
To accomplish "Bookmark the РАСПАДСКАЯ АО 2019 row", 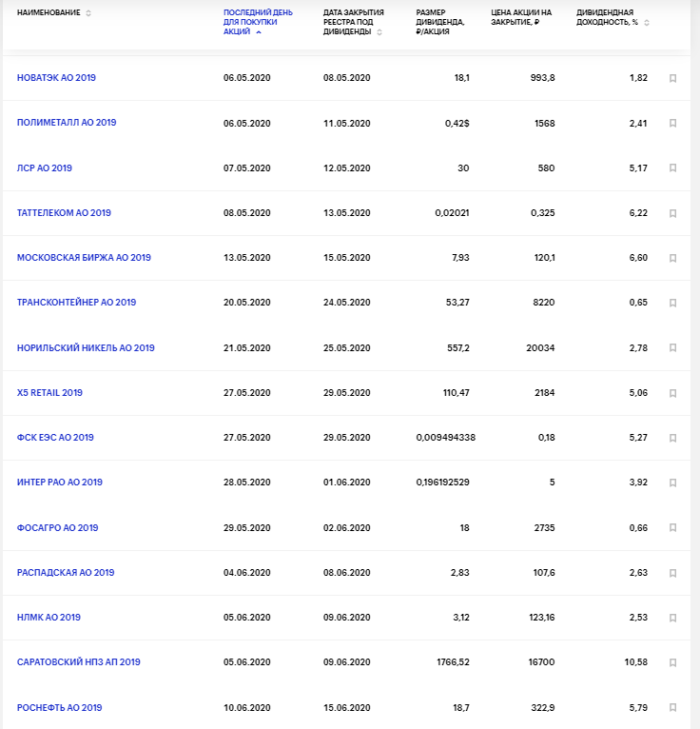I will (672, 573).
